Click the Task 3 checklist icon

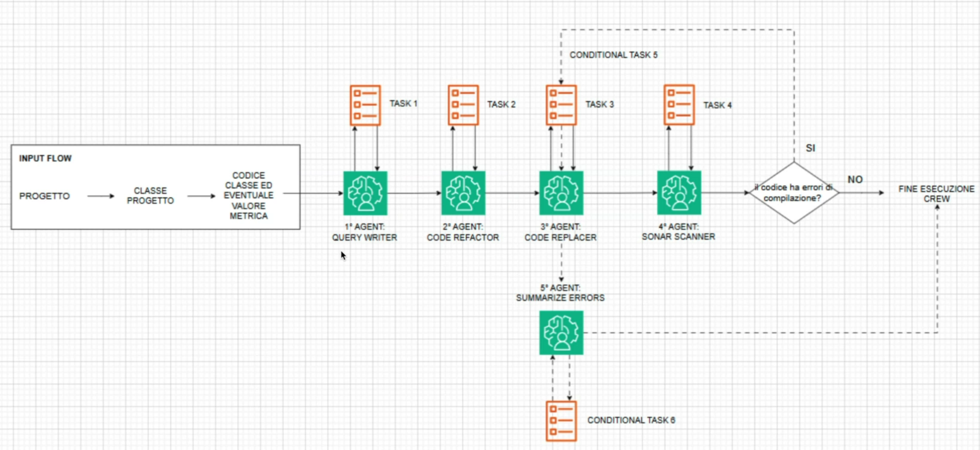(x=561, y=105)
